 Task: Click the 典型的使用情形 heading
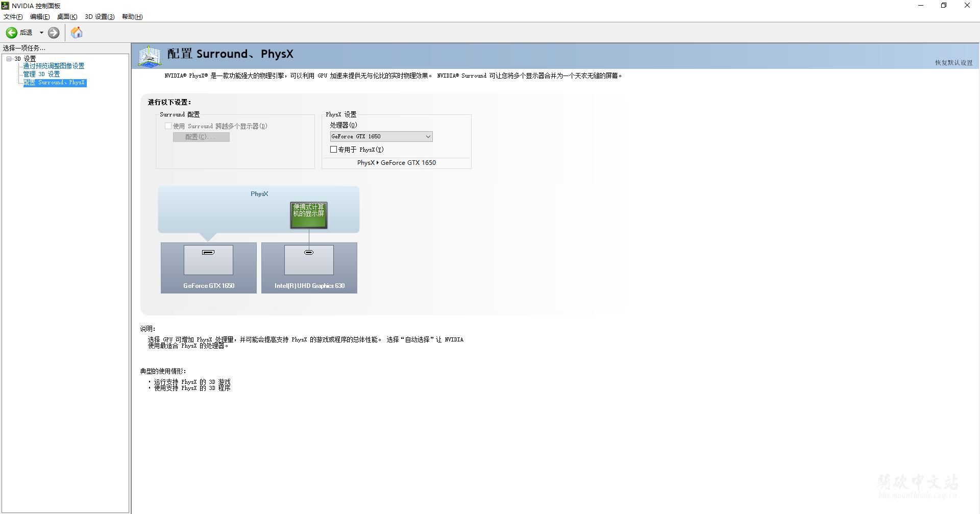click(x=163, y=371)
